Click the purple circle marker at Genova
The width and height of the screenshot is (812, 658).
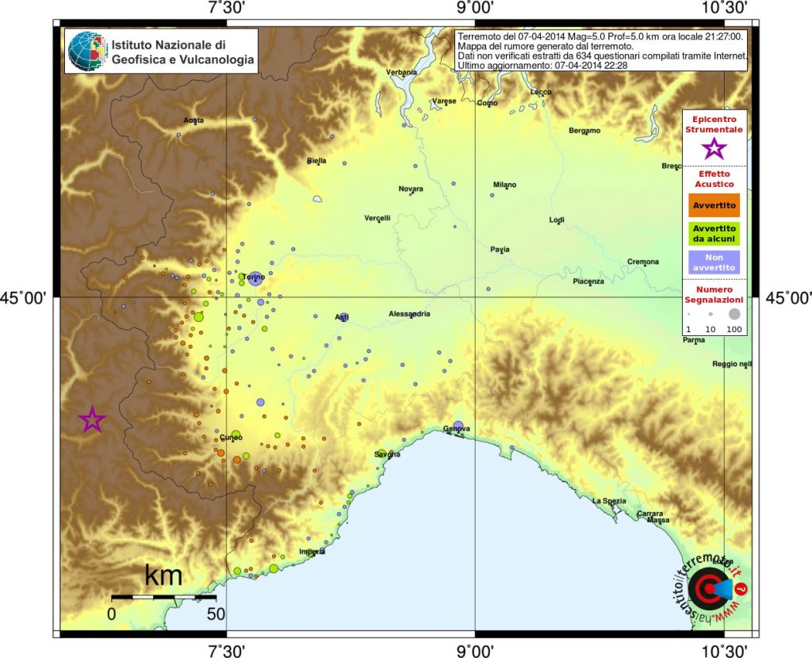tap(458, 426)
